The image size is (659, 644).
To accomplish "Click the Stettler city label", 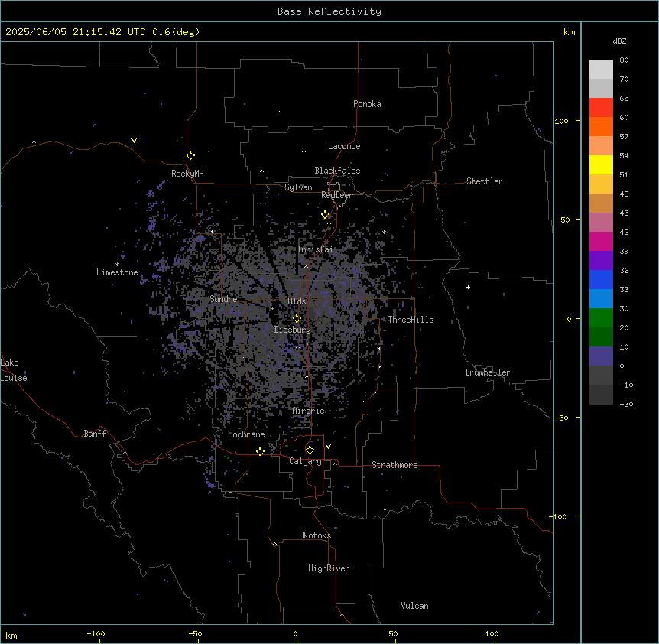I will (x=485, y=181).
